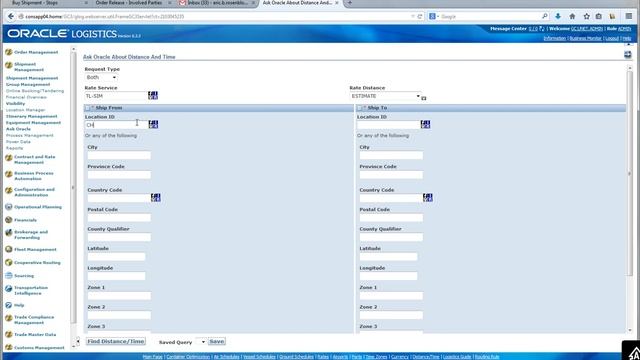The image size is (640, 360).
Task: Open Business Process Automation icon
Action: pyautogui.click(x=9, y=174)
